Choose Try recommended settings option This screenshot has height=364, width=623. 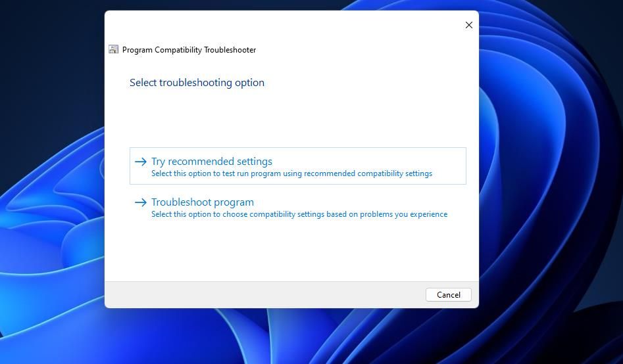pyautogui.click(x=297, y=166)
